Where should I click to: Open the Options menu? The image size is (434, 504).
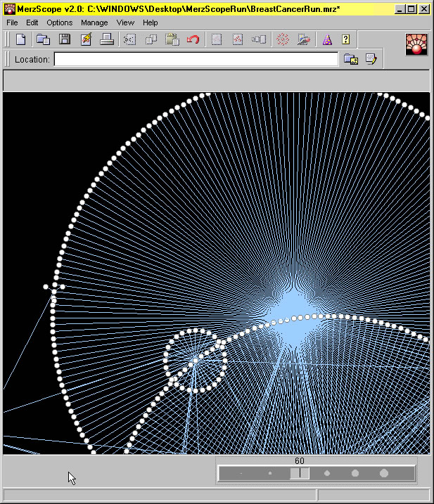[59, 22]
